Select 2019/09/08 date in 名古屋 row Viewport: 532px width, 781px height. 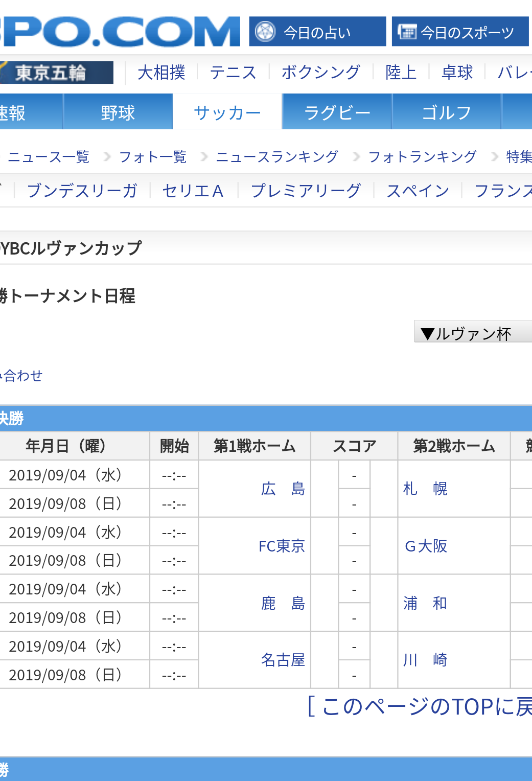65,675
